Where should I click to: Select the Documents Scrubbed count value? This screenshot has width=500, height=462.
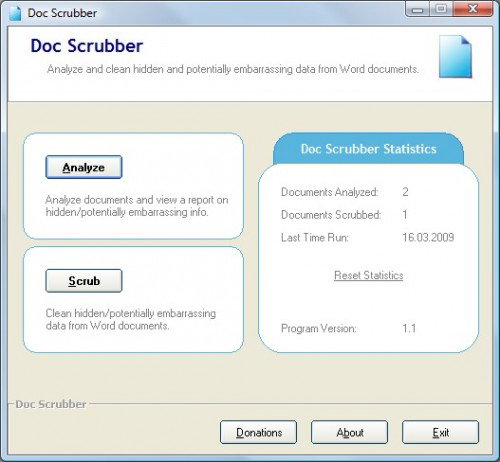click(x=405, y=215)
